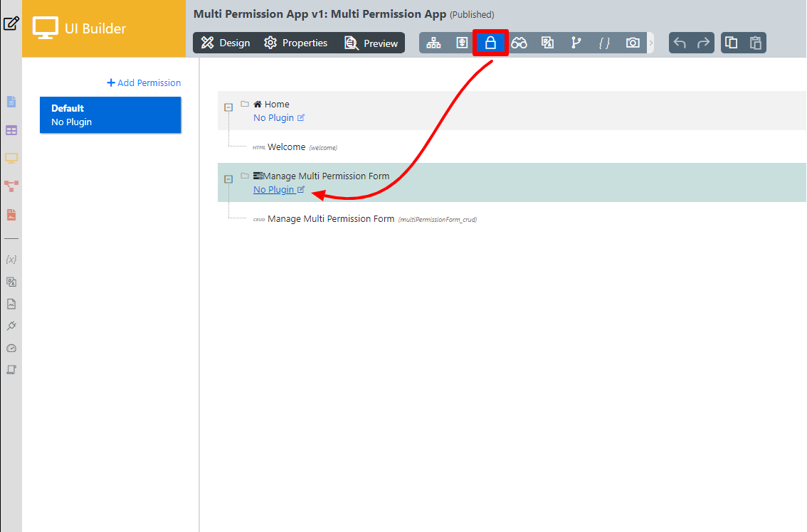Select the Default permission entry
This screenshot has height=532, width=807.
tap(110, 115)
